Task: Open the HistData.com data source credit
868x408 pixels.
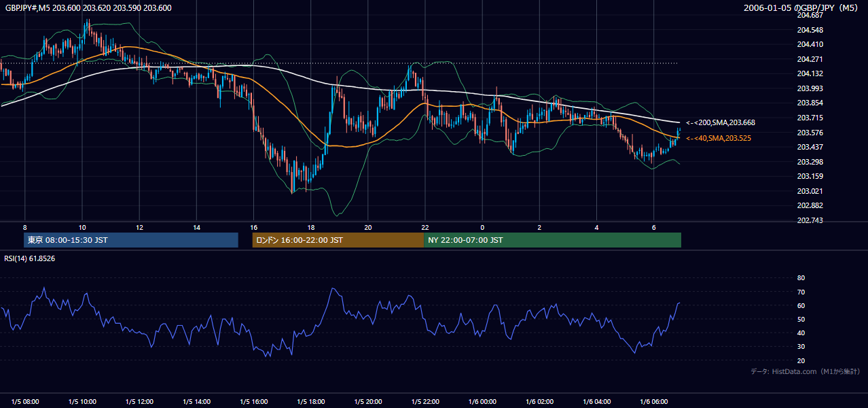Action: pyautogui.click(x=805, y=371)
